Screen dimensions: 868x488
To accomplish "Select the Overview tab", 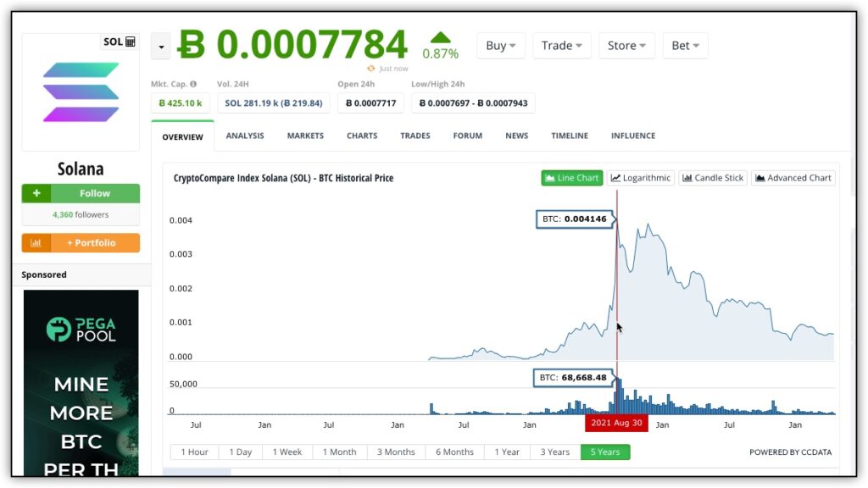I will click(183, 136).
